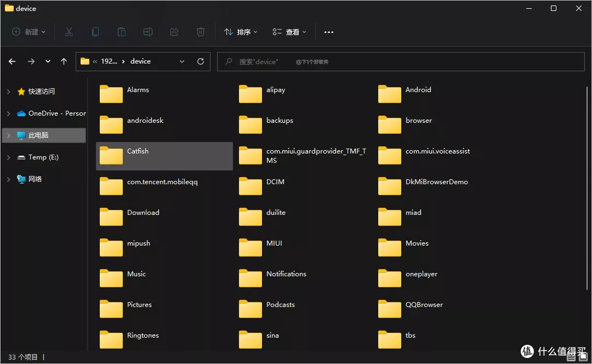Click the search device input field
The width and height of the screenshot is (592, 364).
401,61
